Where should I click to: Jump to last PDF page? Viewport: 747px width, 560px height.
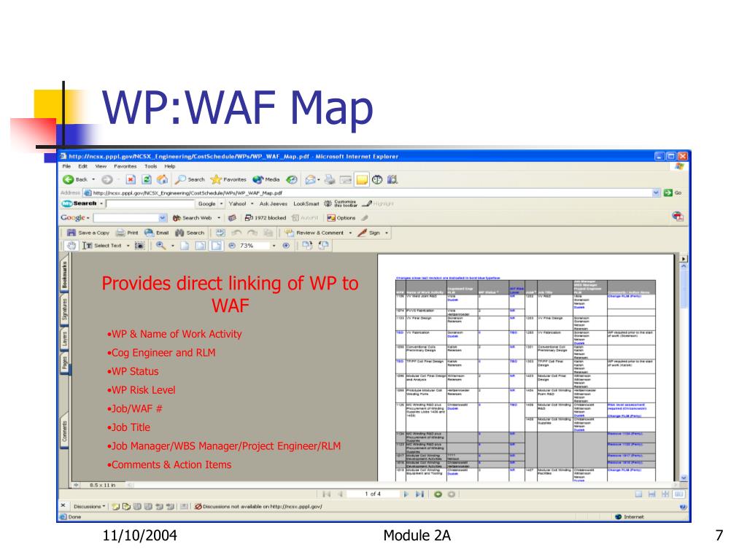419,494
